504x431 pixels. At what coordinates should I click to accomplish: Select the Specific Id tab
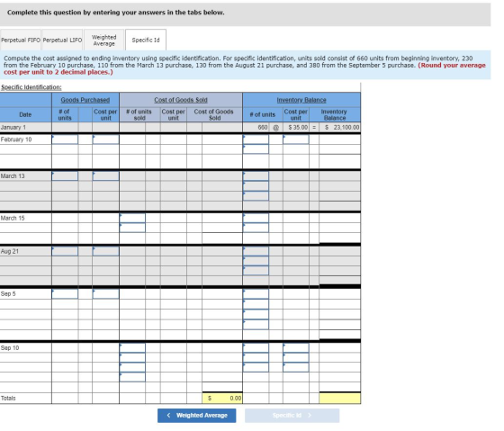[146, 40]
